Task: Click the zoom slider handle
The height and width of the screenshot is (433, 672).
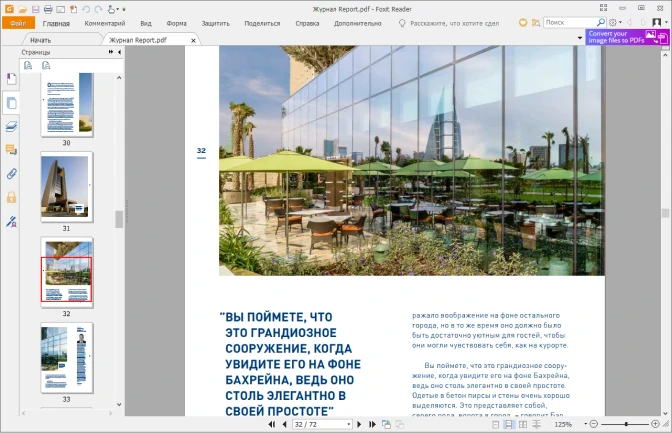Action: pyautogui.click(x=626, y=424)
